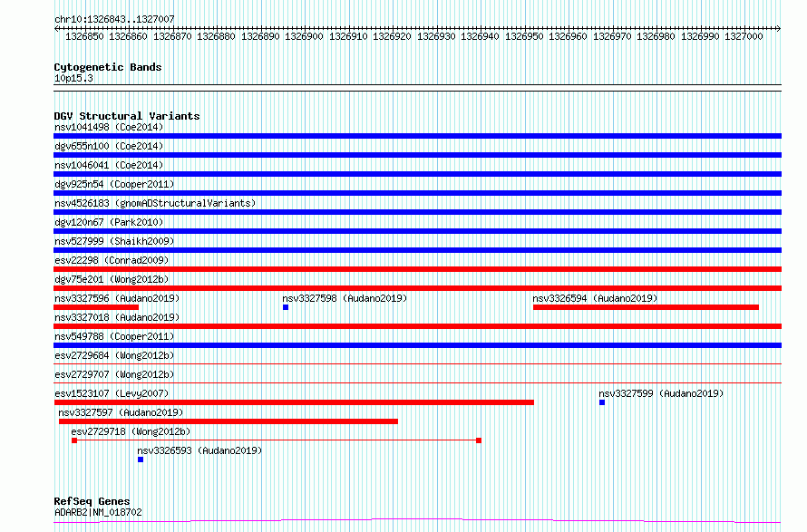
Task: Click the right red end block of esv2729718
Action: (x=479, y=440)
